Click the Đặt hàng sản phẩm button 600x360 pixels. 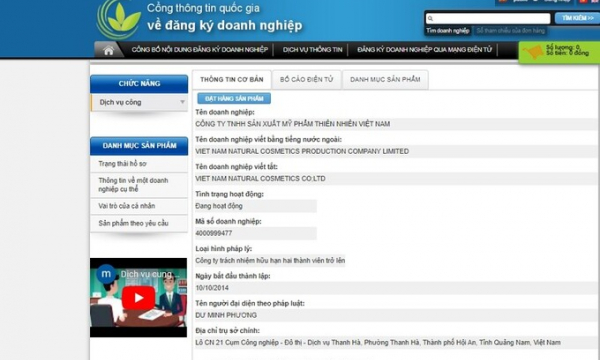click(x=234, y=98)
